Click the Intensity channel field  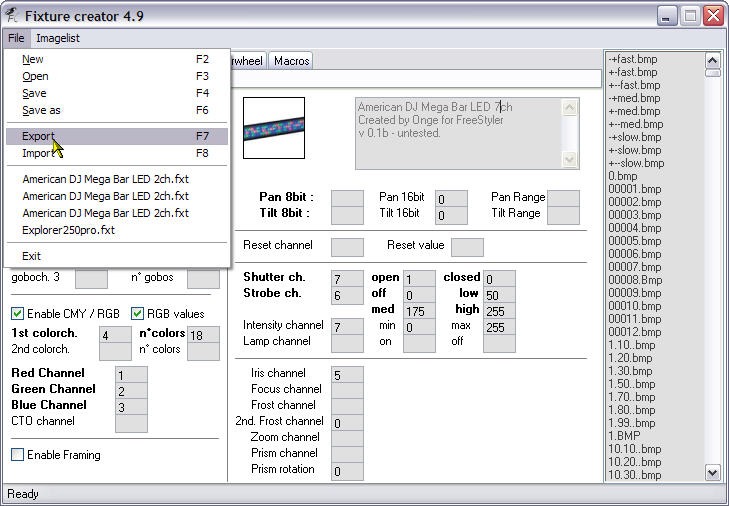pyautogui.click(x=347, y=327)
